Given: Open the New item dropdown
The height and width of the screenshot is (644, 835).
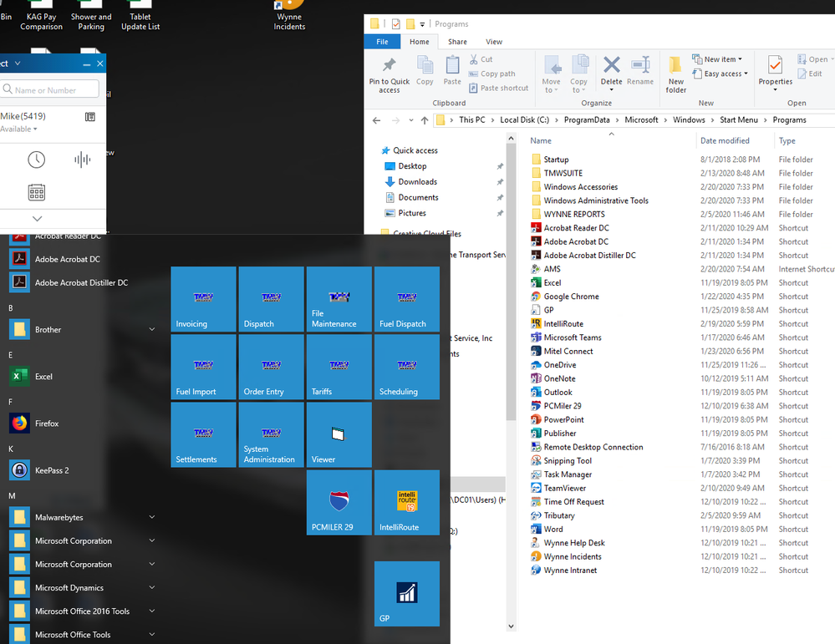Looking at the screenshot, I should (717, 59).
